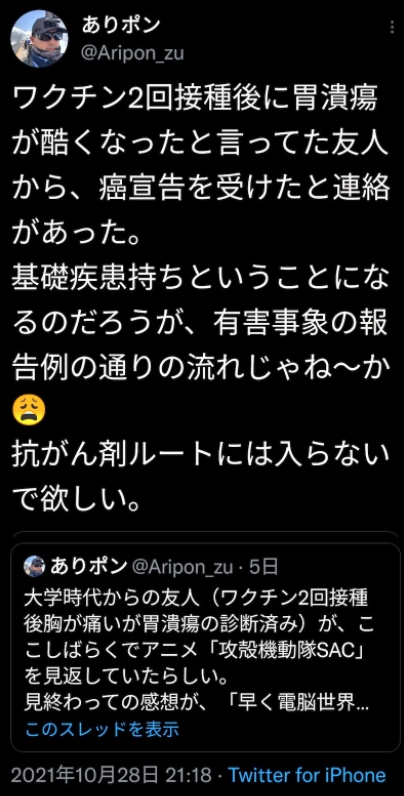Viewport: 404px width, 796px height.
Task: Click the tweet line starting 基礎疾患持ち
Action: [200, 278]
